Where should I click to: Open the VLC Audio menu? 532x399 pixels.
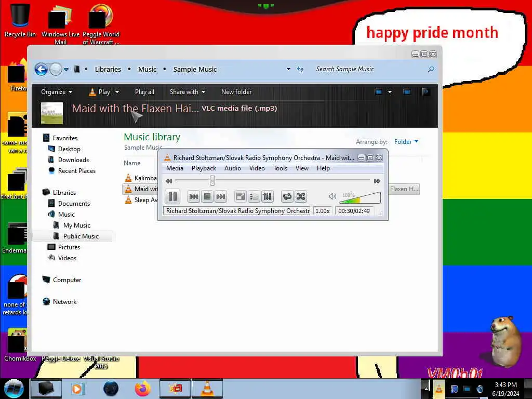[233, 168]
